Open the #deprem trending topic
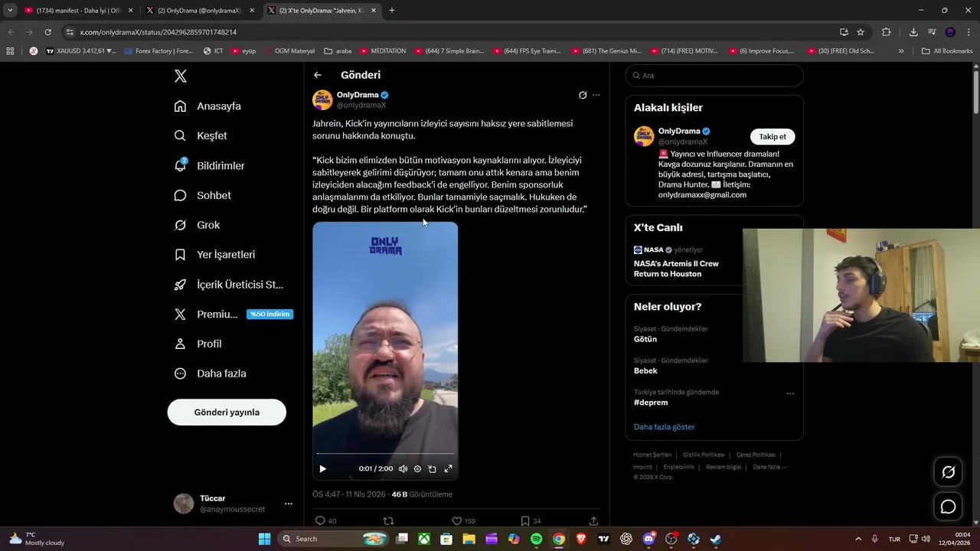Screen dimensions: 980x551 (x=651, y=403)
